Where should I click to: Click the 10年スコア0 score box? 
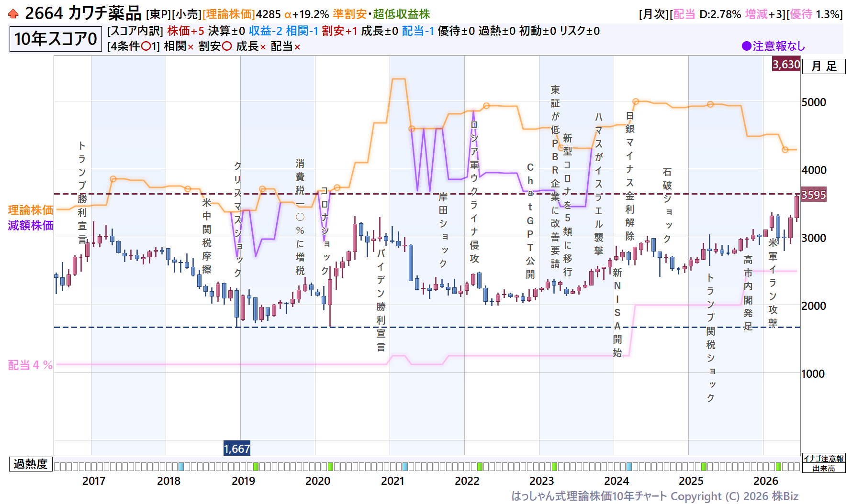point(56,39)
